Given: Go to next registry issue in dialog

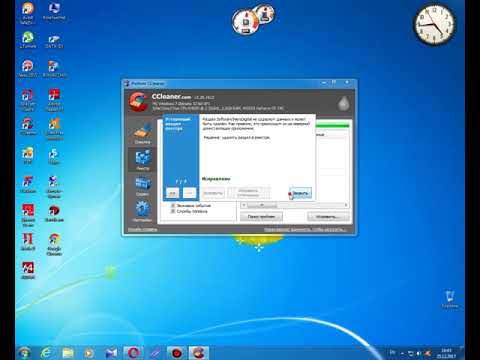Looking at the screenshot, I should [189, 193].
